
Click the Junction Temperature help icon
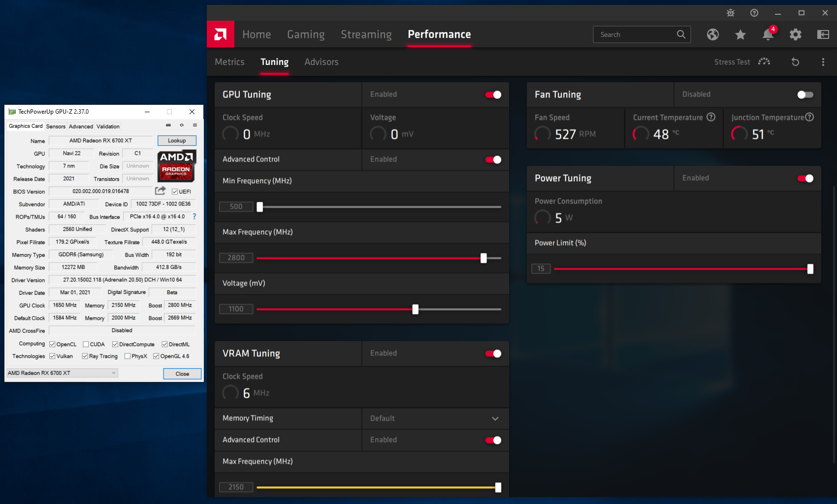coord(809,117)
